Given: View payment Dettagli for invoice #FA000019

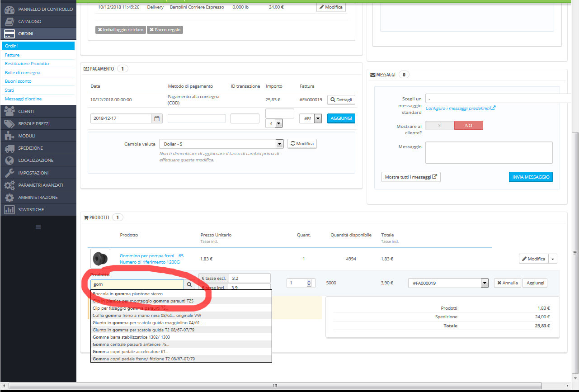Looking at the screenshot, I should tap(341, 99).
